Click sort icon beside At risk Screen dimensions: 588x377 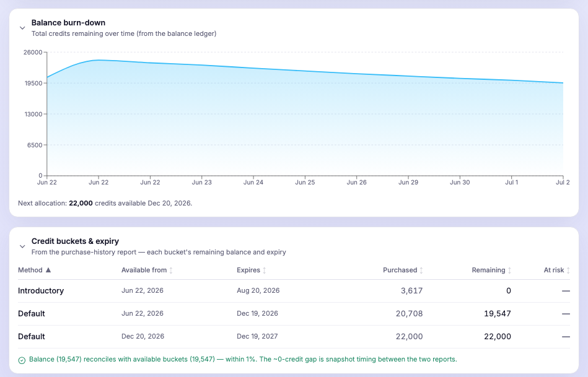568,270
